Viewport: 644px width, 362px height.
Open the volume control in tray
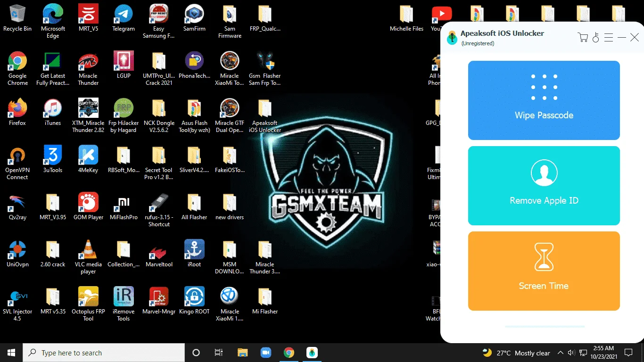(x=571, y=353)
